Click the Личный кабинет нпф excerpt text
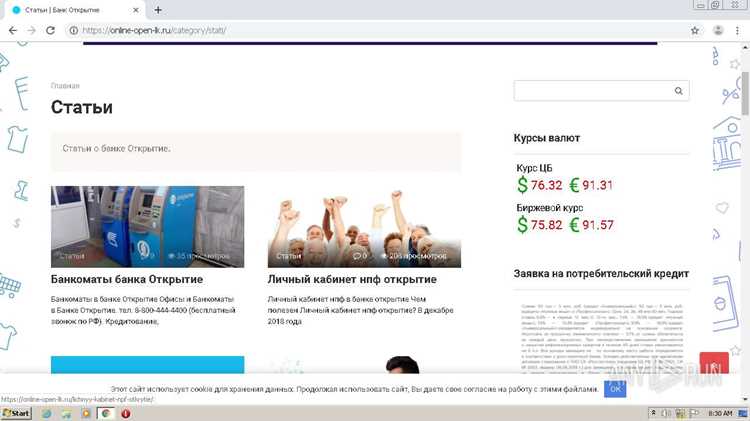Screen dimensions: 750x421 point(360,310)
